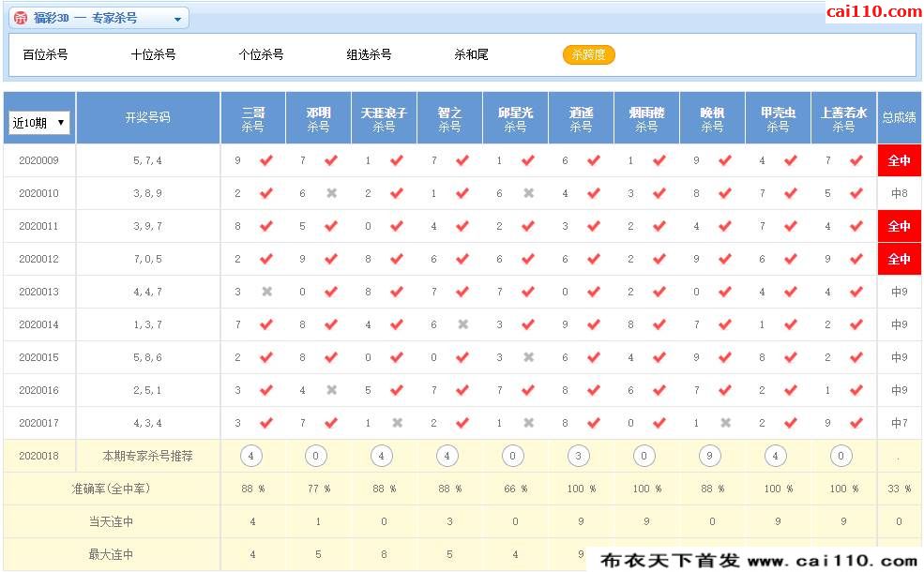The width and height of the screenshot is (924, 572).
Task: Click the red check for 三哥 in 2020017
Action: [x=266, y=423]
